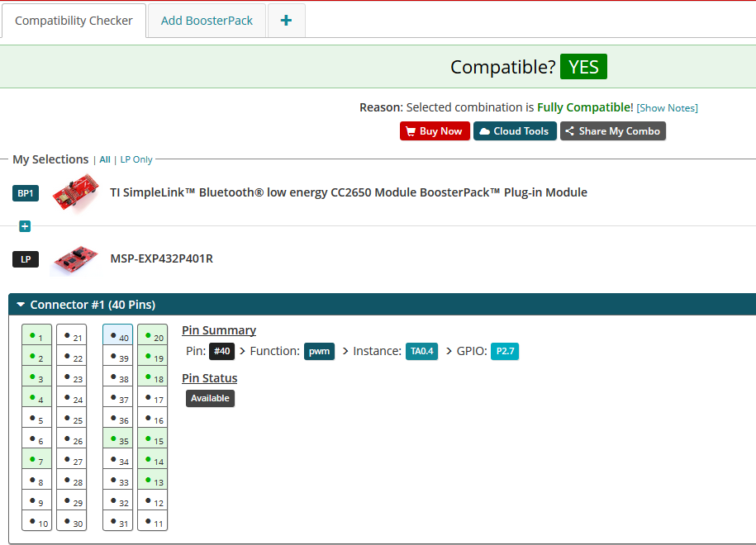Screen dimensions: 756x545
Task: Select pin 5 on the connector
Action: [x=36, y=418]
